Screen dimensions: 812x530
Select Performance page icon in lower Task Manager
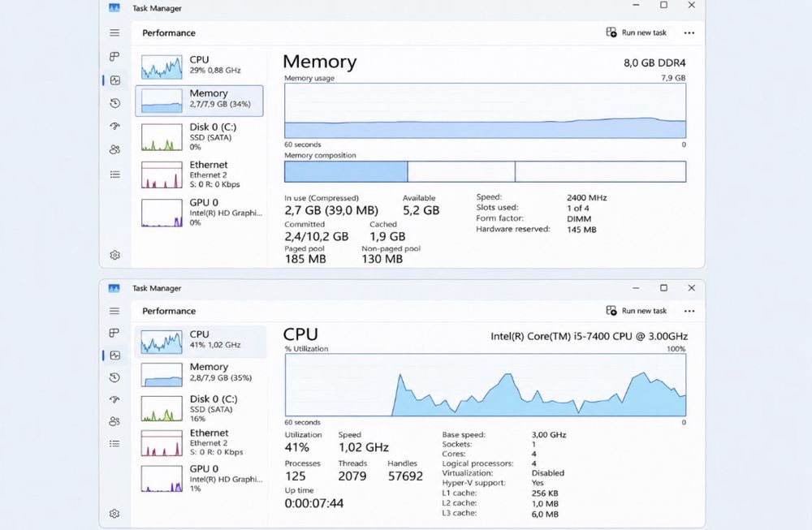click(115, 355)
